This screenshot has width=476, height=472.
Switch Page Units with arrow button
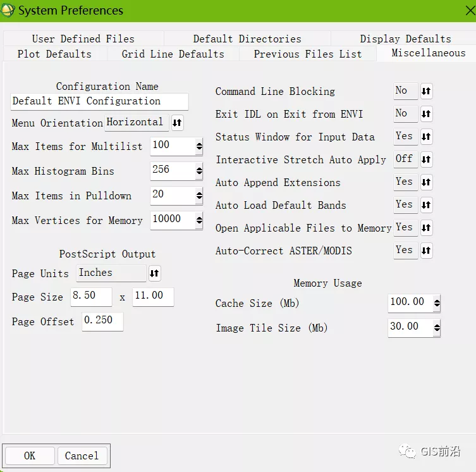[154, 273]
